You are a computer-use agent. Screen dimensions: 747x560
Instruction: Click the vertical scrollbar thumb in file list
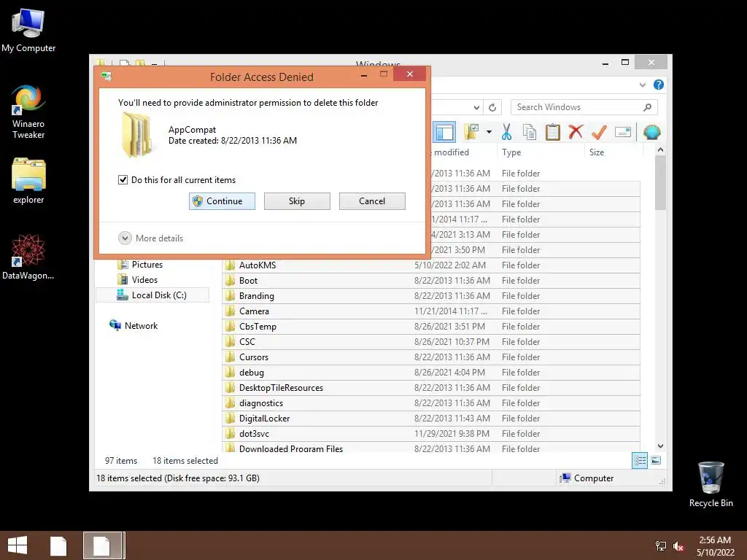(x=660, y=182)
